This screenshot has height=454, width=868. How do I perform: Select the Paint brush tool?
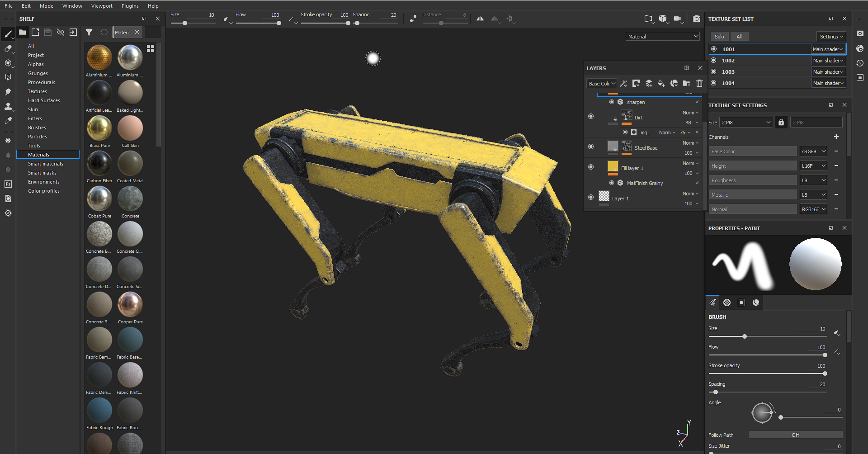[x=8, y=34]
